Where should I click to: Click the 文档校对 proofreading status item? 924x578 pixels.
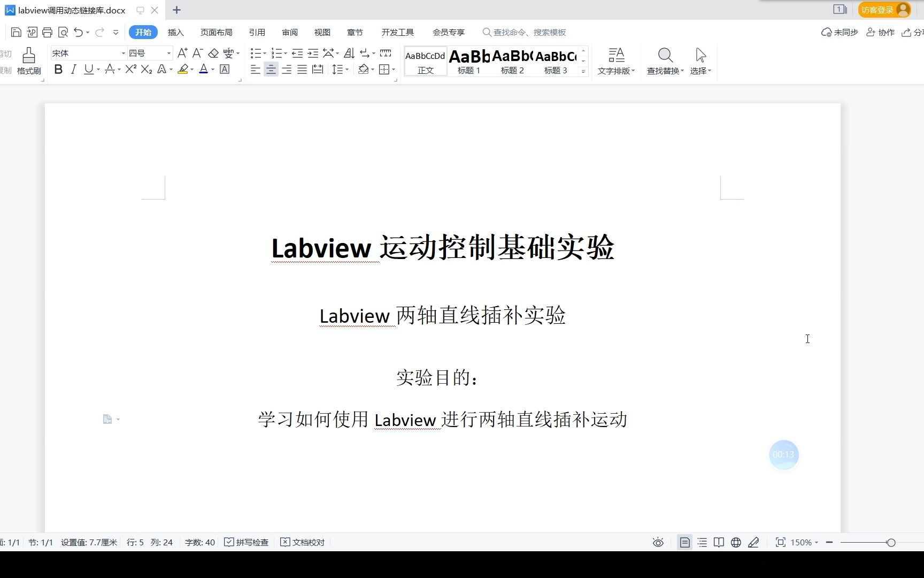(303, 542)
